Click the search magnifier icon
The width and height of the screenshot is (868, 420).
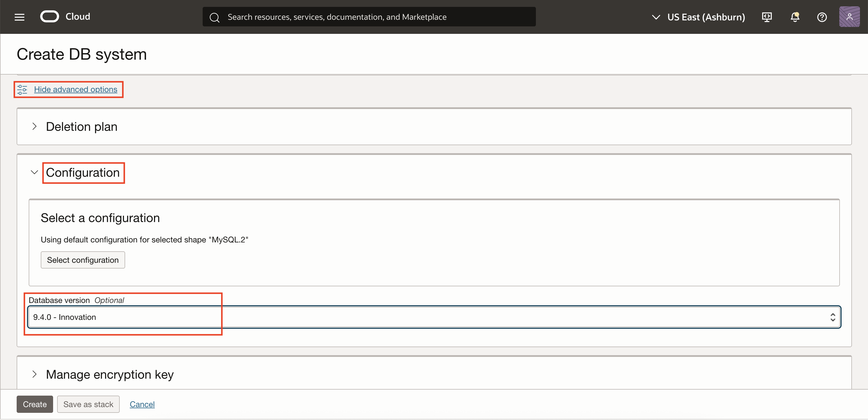[215, 17]
